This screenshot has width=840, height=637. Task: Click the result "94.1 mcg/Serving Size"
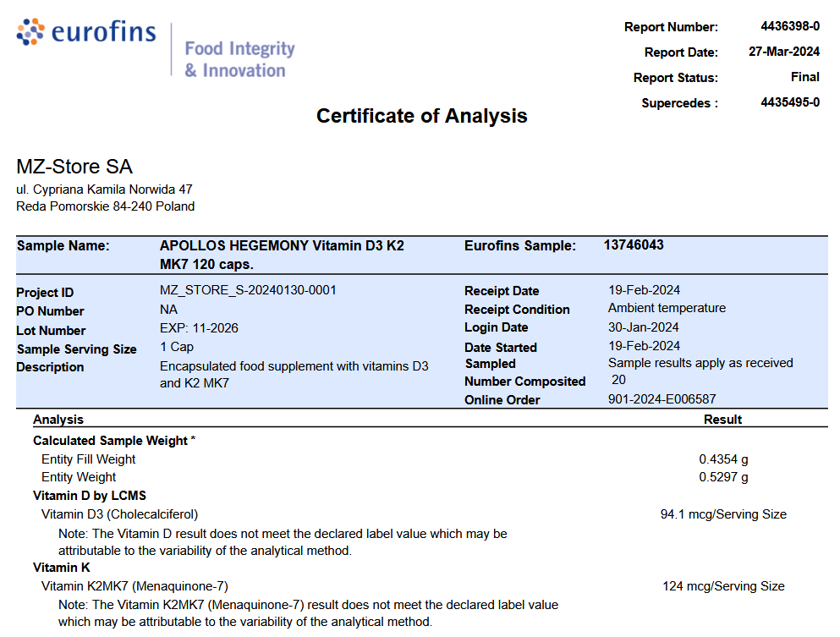click(724, 514)
